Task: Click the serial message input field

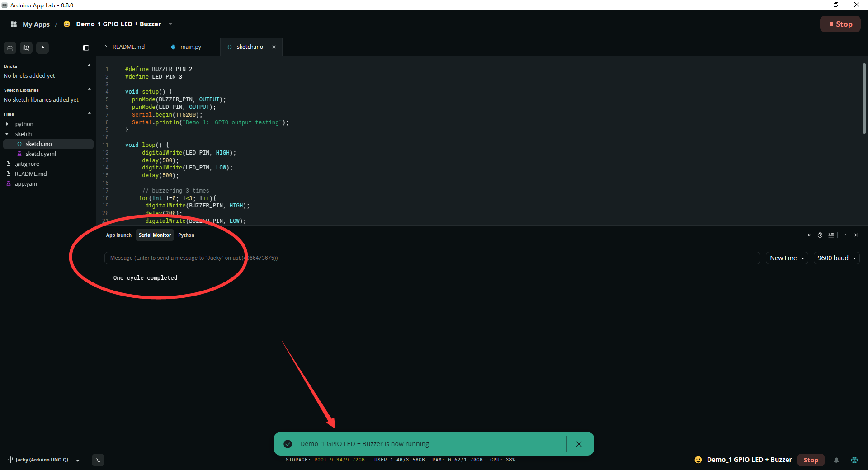Action: [432, 258]
